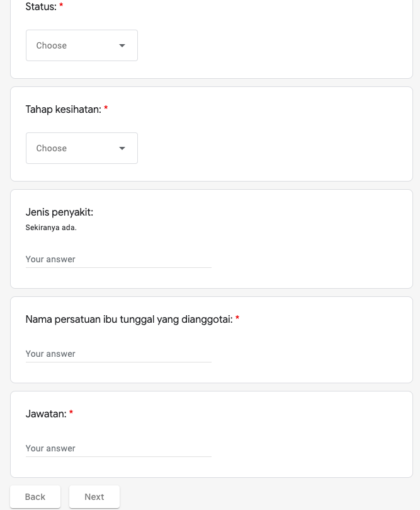This screenshot has height=510, width=420.
Task: Click the red asterisk next to Jawatan
Action: pyautogui.click(x=71, y=414)
